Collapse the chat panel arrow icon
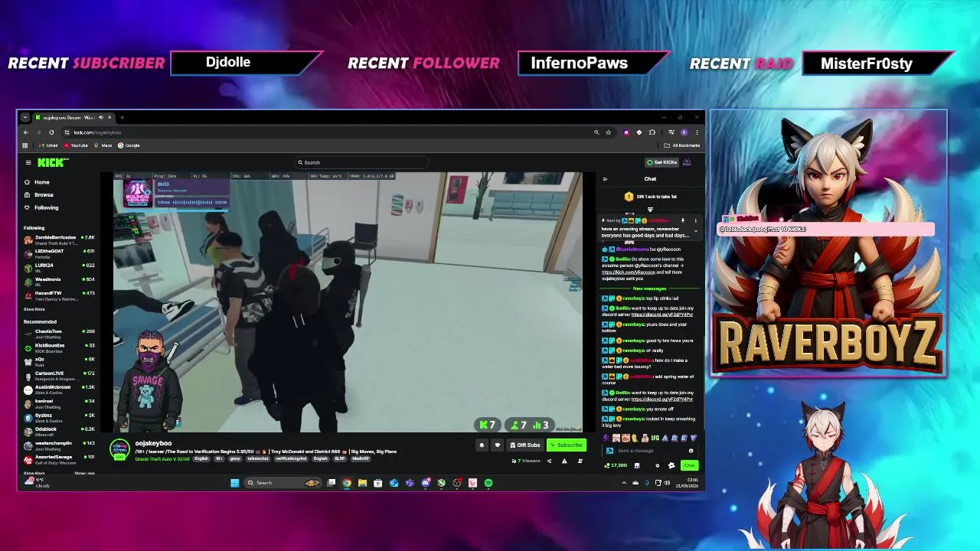 [x=605, y=179]
